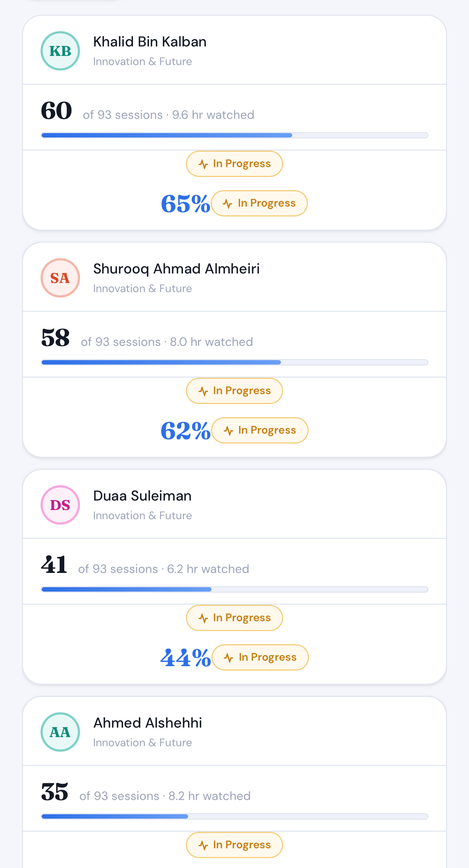Click the 62% completion figure
The width and height of the screenshot is (469, 868).
point(185,430)
